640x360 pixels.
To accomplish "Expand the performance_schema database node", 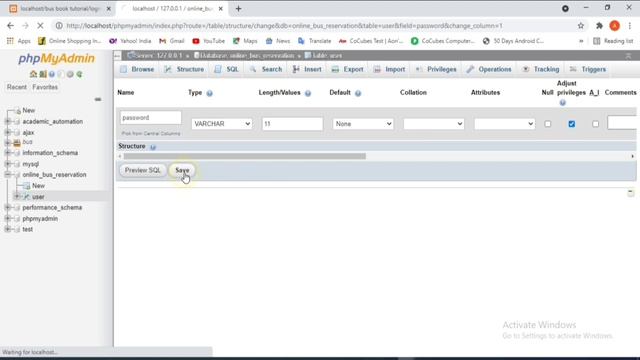I will (x=7, y=207).
